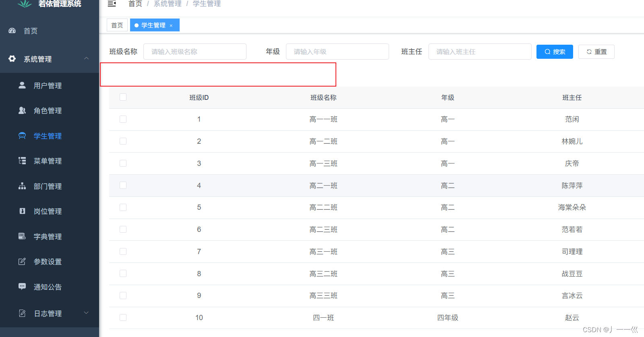Click the 班主任 column header
This screenshot has width=644, height=337.
(572, 97)
